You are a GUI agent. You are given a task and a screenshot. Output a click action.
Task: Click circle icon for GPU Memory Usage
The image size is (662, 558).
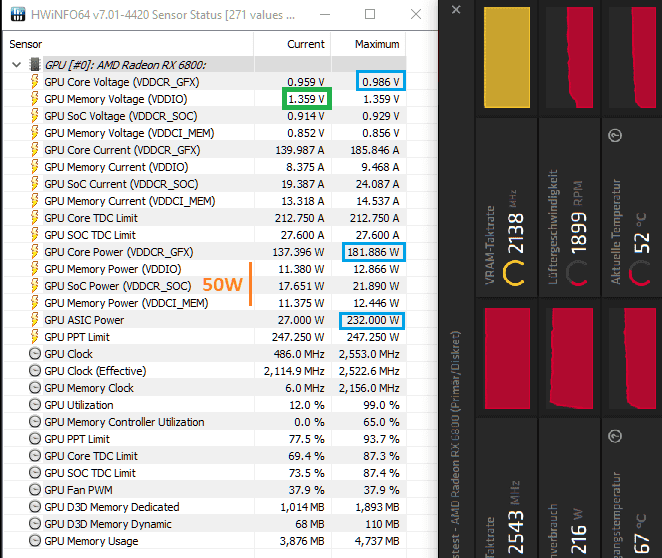(x=35, y=541)
